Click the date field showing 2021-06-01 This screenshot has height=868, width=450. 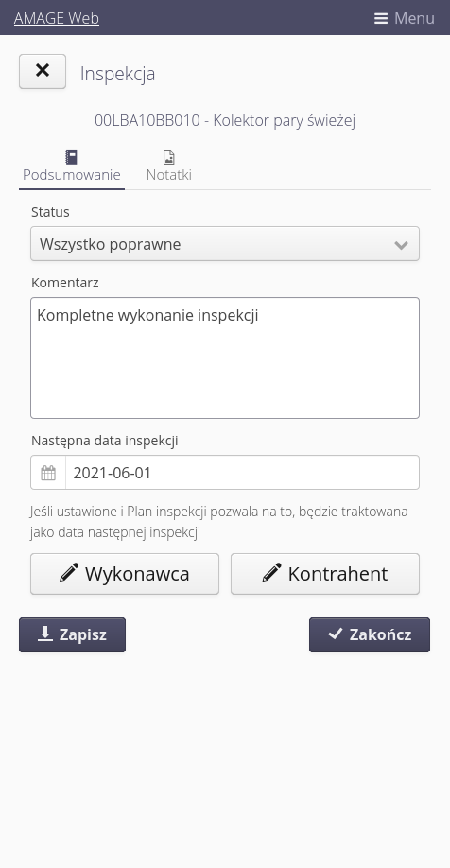(242, 473)
